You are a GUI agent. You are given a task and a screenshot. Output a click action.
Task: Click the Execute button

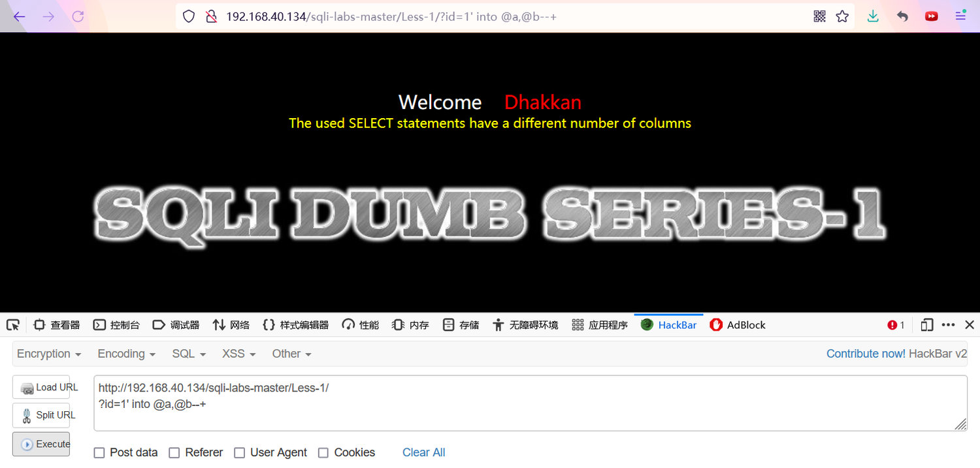click(x=41, y=444)
